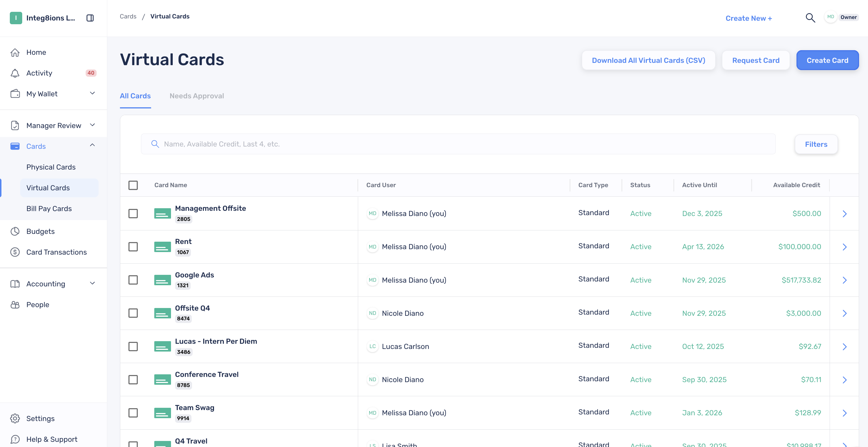
Task: Open Activity bell icon
Action: pos(15,73)
